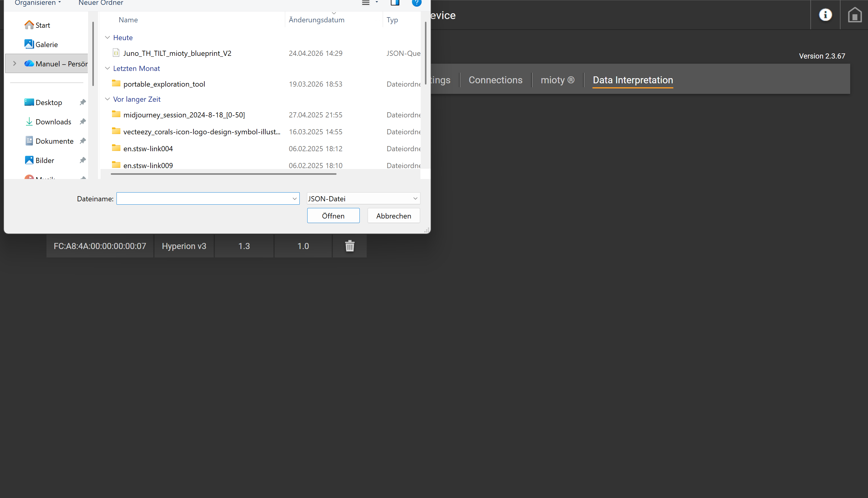
Task: Click the en.stsw-link004 folder icon
Action: click(x=116, y=148)
